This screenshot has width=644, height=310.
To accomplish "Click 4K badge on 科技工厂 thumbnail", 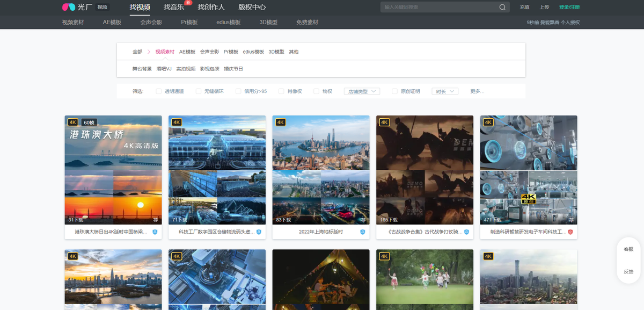I will click(177, 122).
